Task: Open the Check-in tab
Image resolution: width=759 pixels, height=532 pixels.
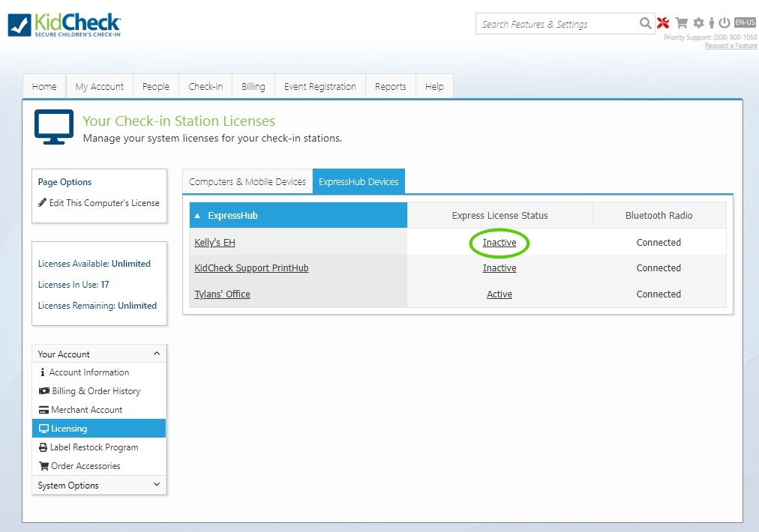Action: [205, 87]
